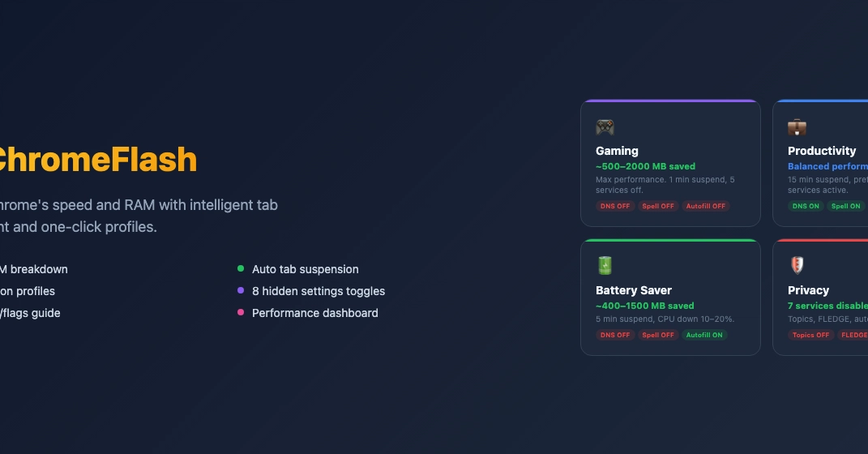Toggle the DNS OFF pill in Gaming card
Screen dimensions: 868x454
(x=615, y=206)
